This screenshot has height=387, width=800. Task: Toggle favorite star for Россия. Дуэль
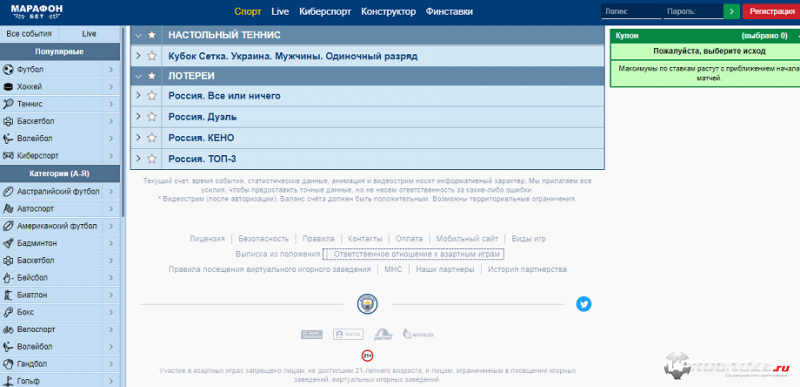[x=152, y=117]
